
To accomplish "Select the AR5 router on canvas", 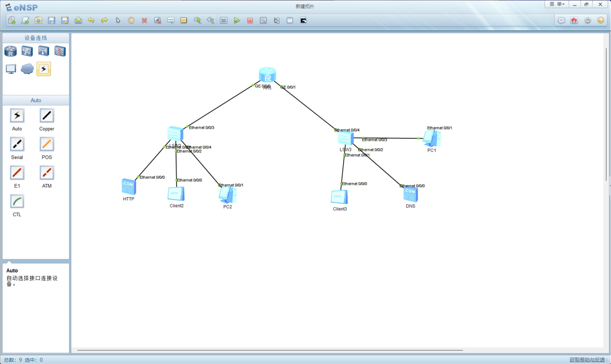I will click(x=268, y=75).
